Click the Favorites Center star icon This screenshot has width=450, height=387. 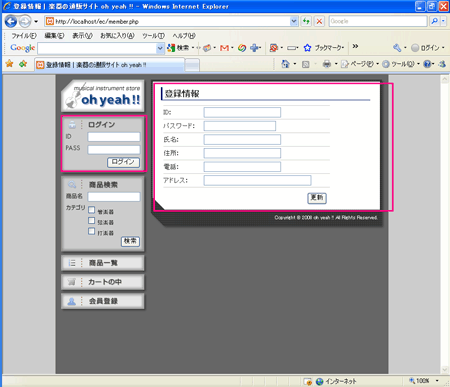9,64
